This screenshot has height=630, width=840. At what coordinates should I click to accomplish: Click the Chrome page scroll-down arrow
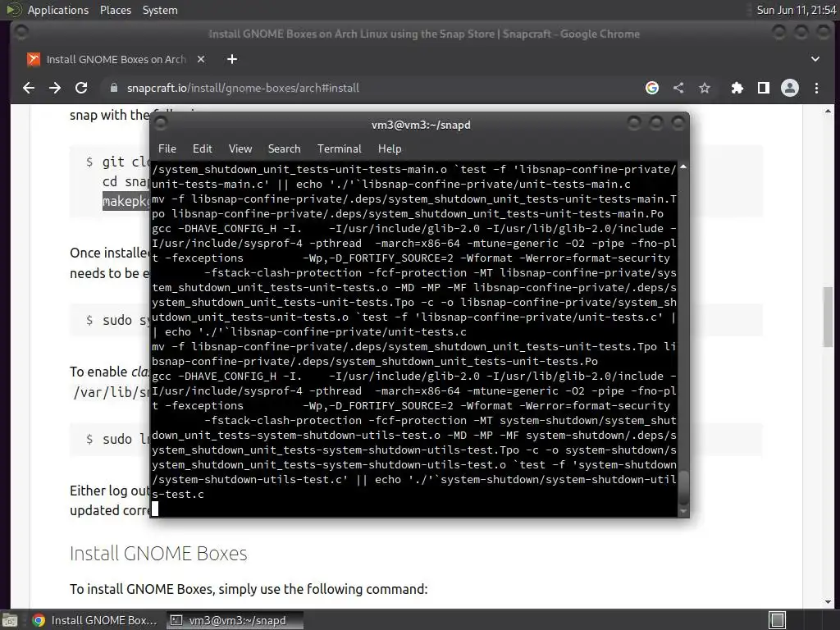(829, 602)
